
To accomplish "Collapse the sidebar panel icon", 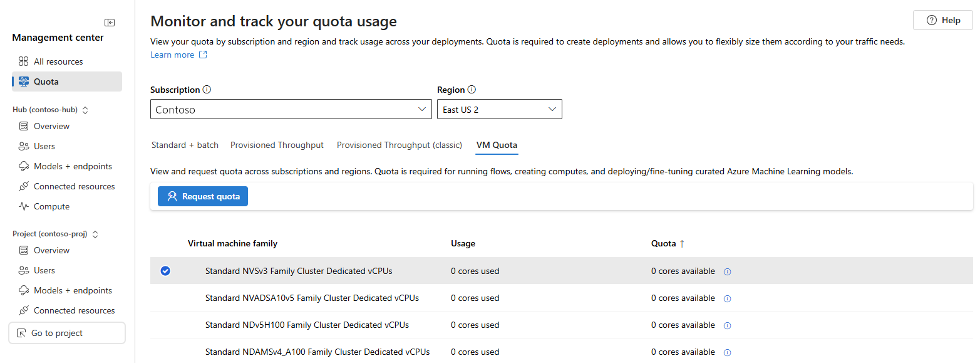I will point(110,23).
